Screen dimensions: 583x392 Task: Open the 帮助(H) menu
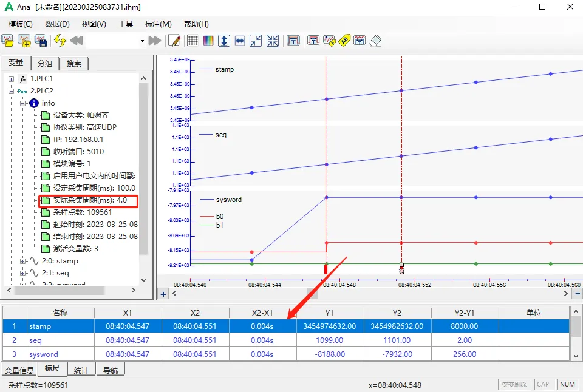tap(196, 24)
